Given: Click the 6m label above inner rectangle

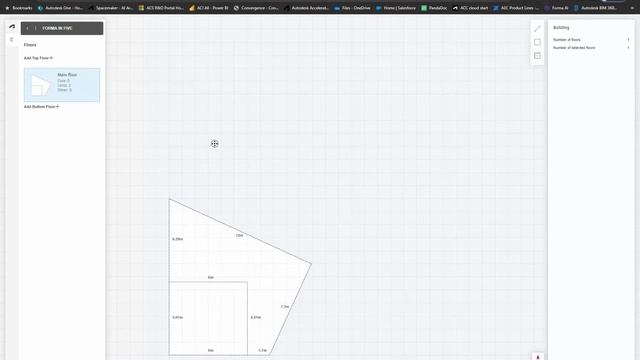Looking at the screenshot, I should [211, 278].
